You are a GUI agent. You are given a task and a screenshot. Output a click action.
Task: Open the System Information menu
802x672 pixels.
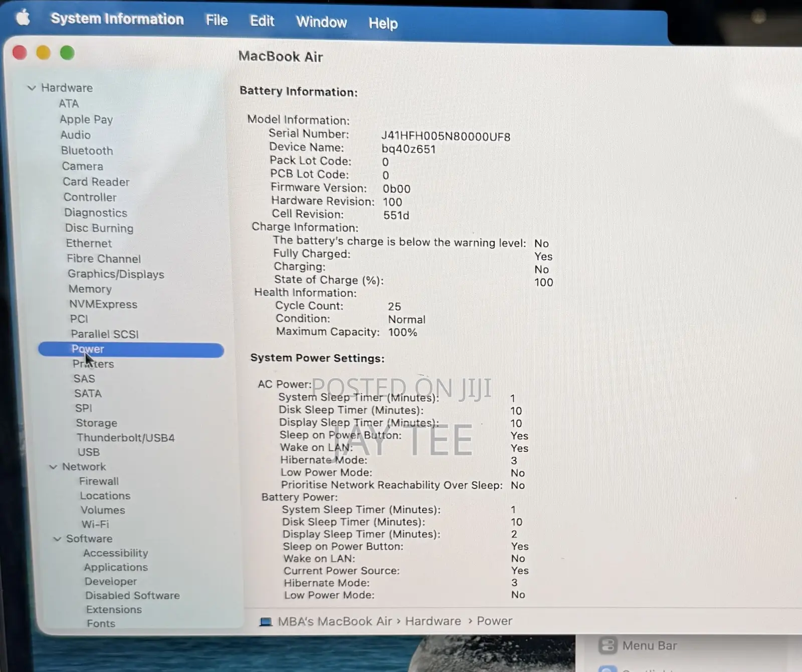point(117,19)
